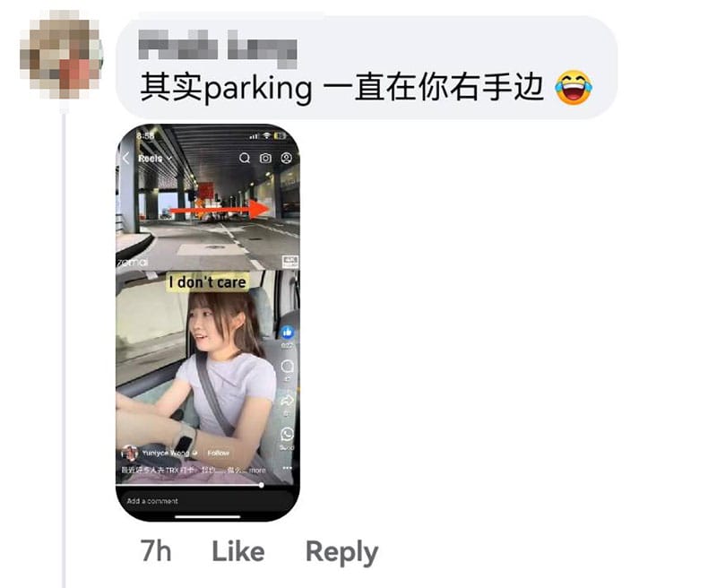Like this comment
The width and height of the screenshot is (717, 588).
click(x=238, y=551)
